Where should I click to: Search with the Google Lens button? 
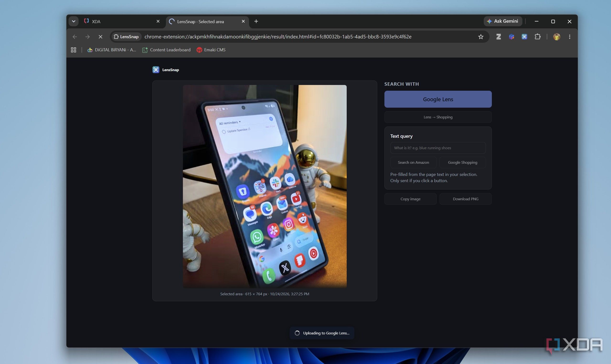[438, 99]
